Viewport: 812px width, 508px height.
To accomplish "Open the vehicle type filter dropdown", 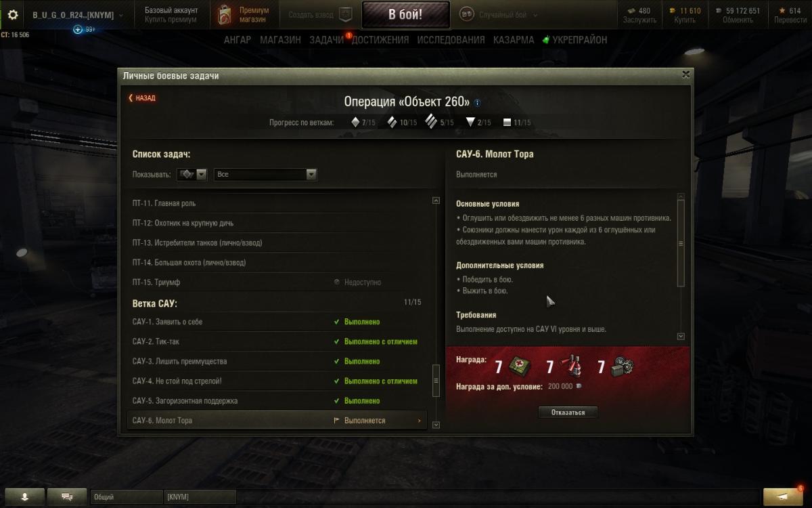I will [192, 174].
